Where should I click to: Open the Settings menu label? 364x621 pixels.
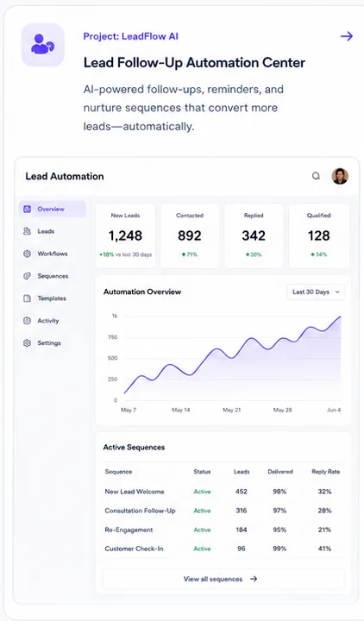click(x=49, y=343)
